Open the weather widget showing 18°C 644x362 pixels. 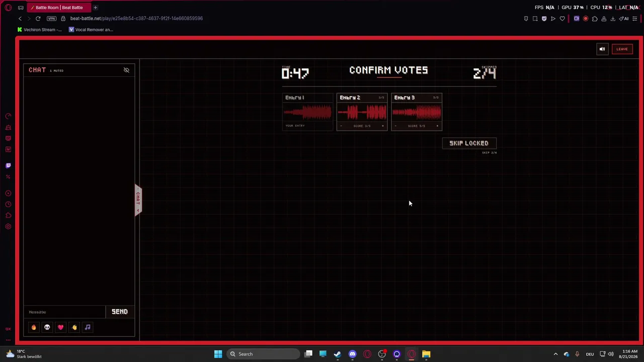point(24,354)
